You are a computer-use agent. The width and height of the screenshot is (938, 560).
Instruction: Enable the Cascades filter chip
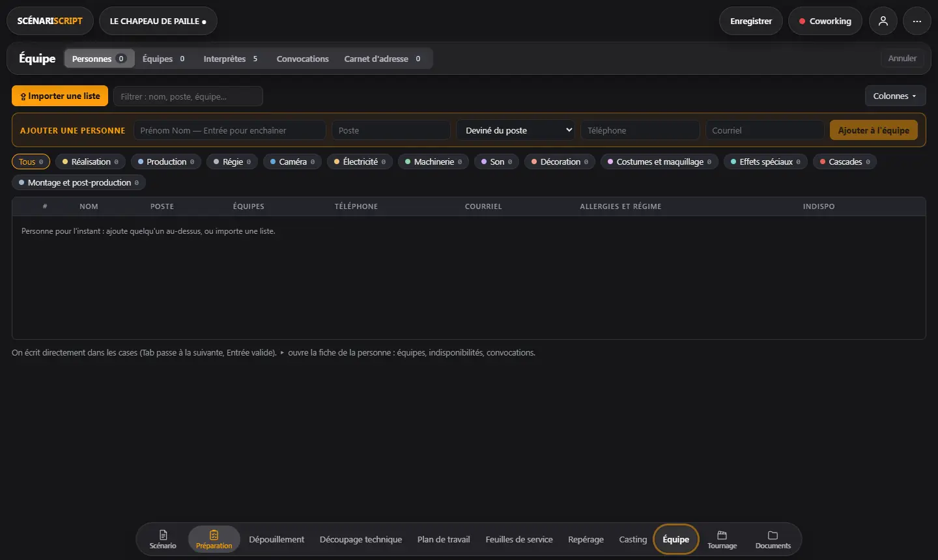pos(846,161)
